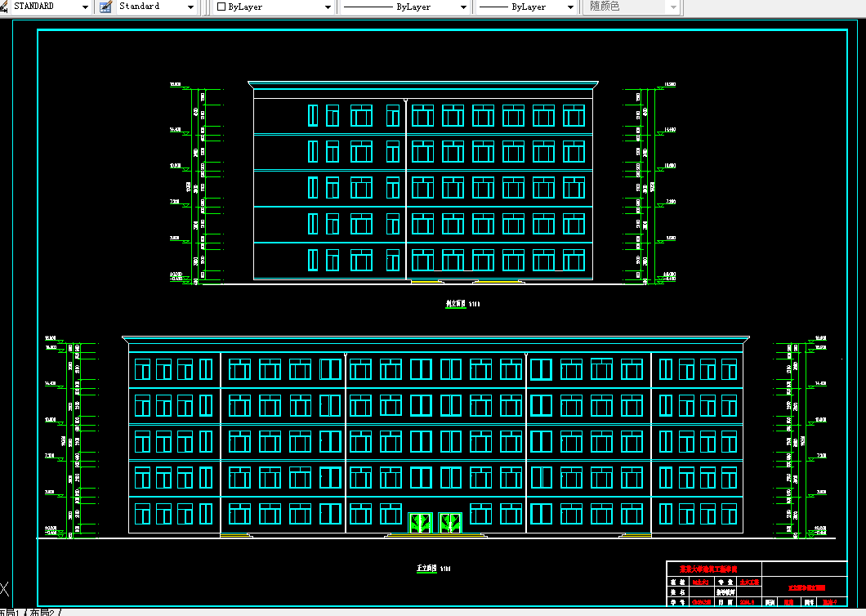Open the 随颜色 plot style dropdown
Viewport: 866px width, 616px height.
point(632,7)
